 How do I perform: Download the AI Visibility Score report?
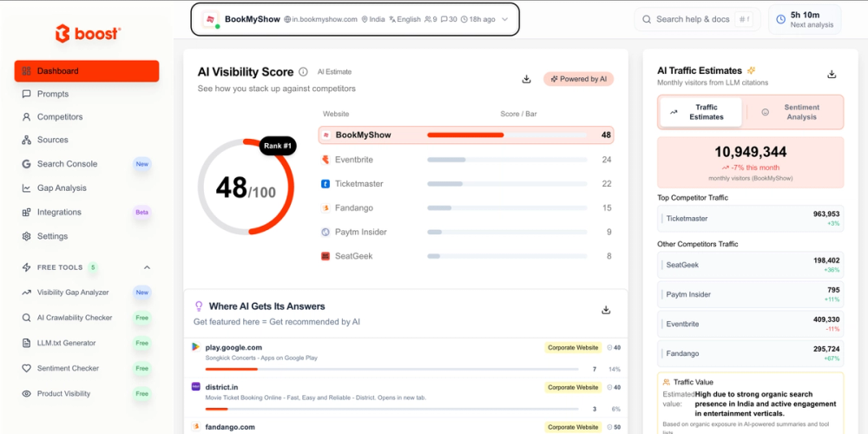pyautogui.click(x=527, y=79)
